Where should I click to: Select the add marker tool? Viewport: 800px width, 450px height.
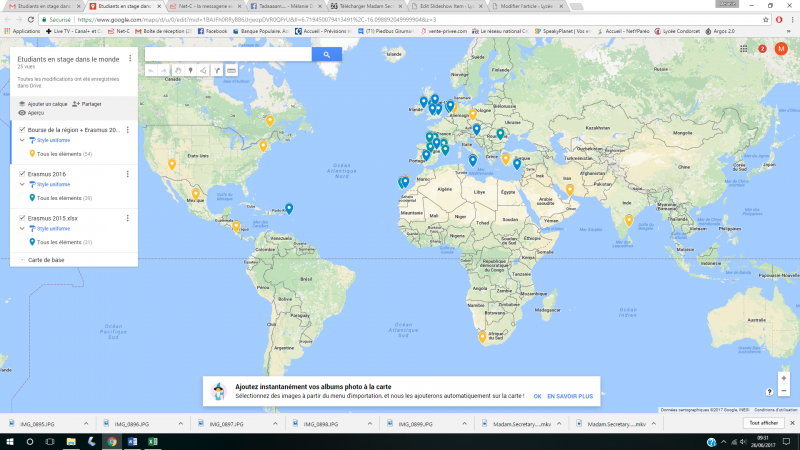[190, 71]
